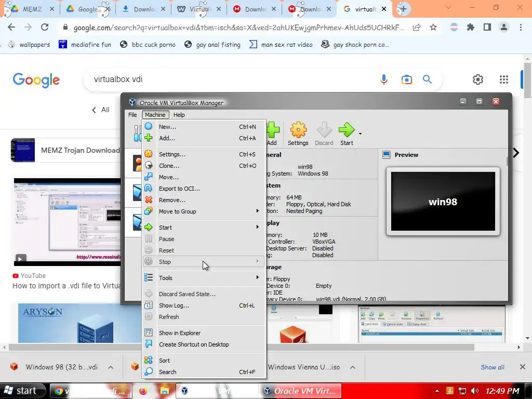Click the red X Remove icon
The width and height of the screenshot is (532, 399).
pyautogui.click(x=148, y=199)
